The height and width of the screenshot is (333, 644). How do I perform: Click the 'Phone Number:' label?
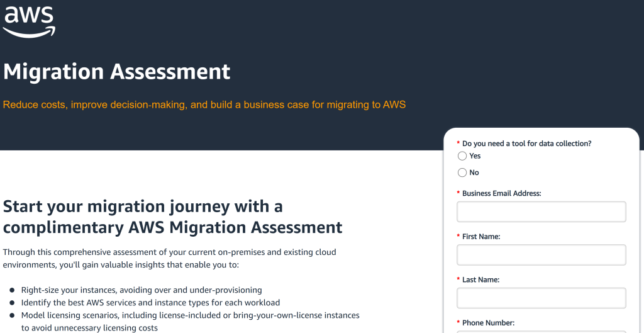(x=488, y=323)
